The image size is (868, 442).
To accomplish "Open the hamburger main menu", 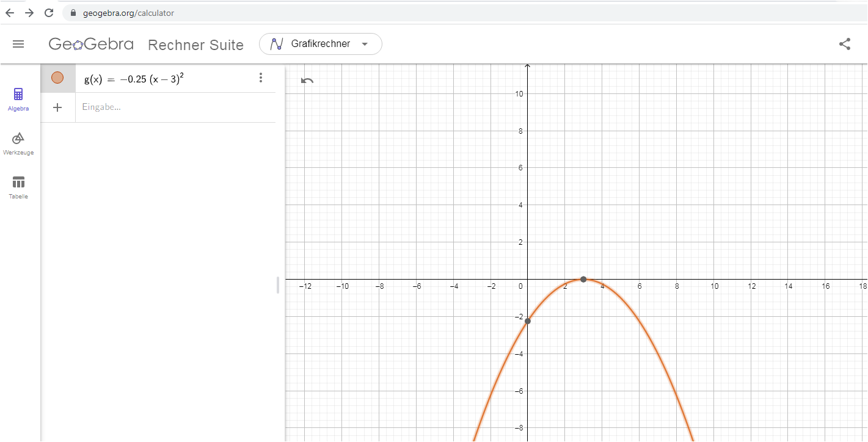I will pos(18,44).
